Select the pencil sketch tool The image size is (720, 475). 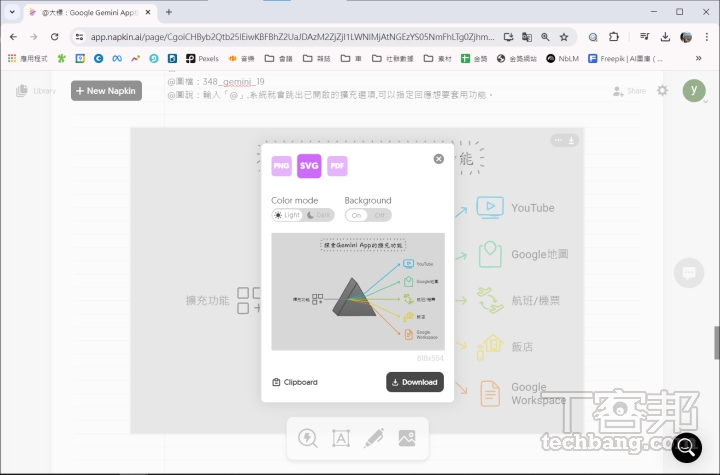pyautogui.click(x=374, y=438)
